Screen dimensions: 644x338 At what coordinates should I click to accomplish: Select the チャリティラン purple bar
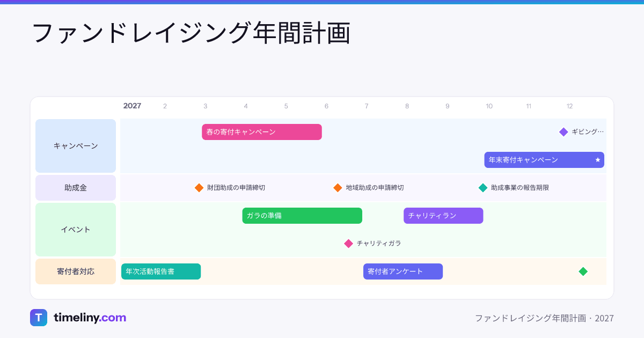(443, 216)
